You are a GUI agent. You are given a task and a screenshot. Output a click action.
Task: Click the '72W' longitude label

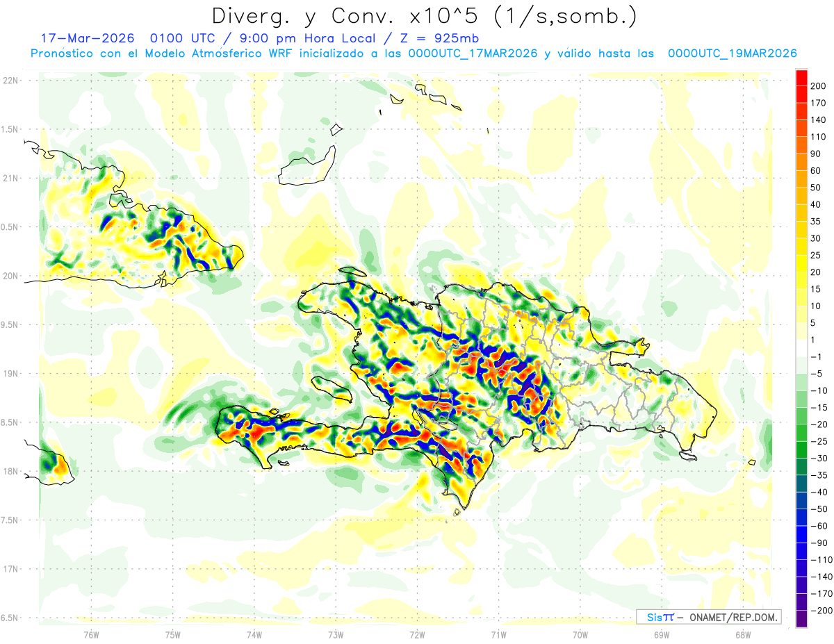click(417, 635)
